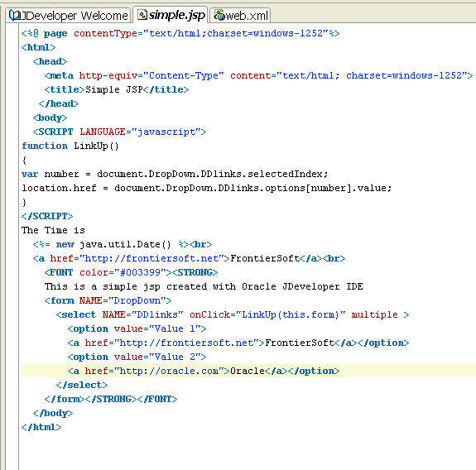Click the var number selectedIndex line

(x=175, y=174)
